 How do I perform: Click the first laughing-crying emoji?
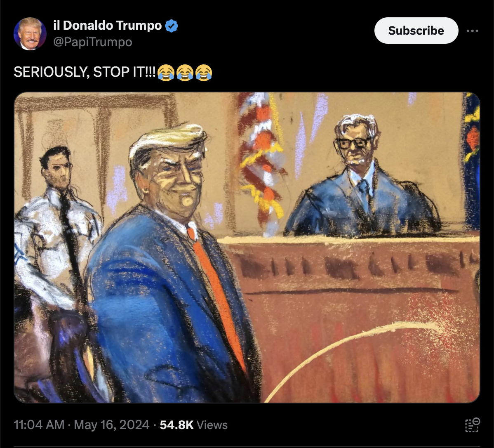(x=166, y=73)
